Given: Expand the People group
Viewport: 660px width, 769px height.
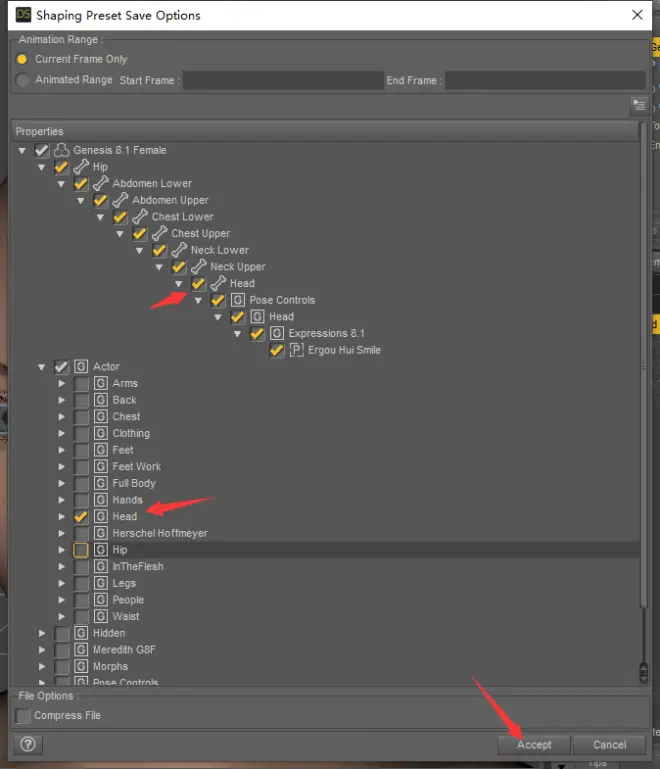Looking at the screenshot, I should coord(61,600).
